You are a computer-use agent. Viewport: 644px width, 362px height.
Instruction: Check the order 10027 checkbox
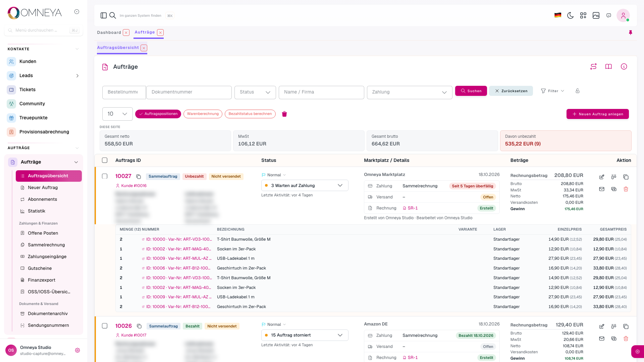105,176
